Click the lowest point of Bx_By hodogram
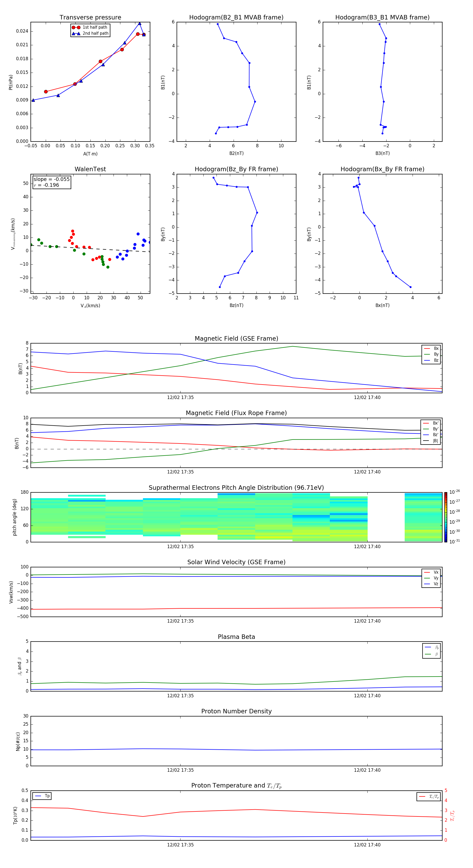Viewport: 473px width, 868px height. [410, 287]
